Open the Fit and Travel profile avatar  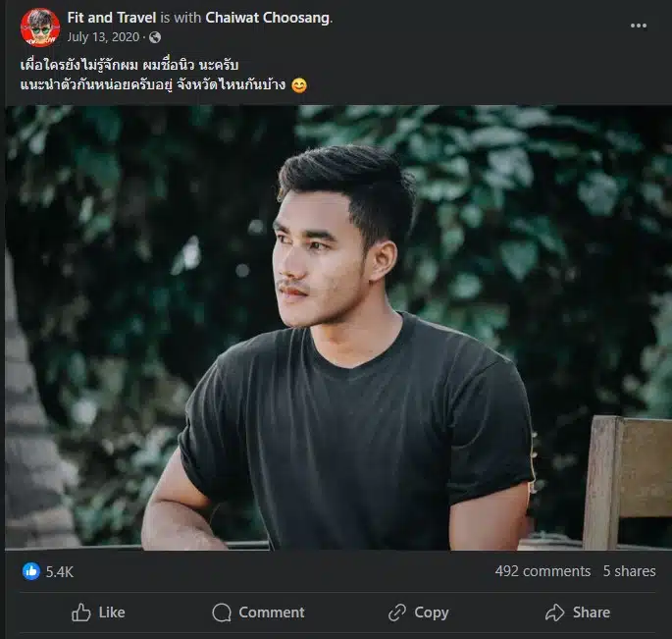point(40,27)
